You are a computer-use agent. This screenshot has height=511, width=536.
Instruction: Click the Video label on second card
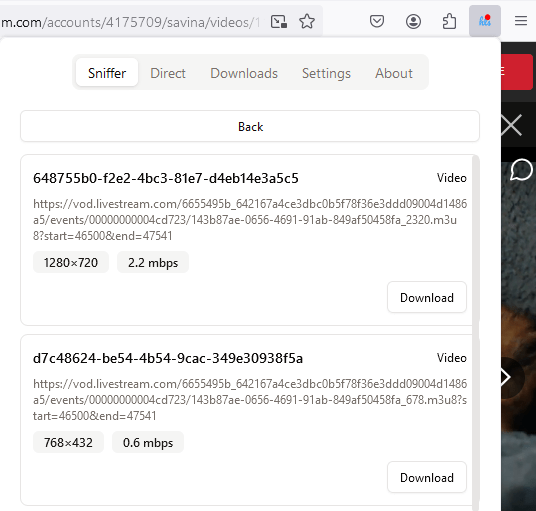[x=452, y=358]
